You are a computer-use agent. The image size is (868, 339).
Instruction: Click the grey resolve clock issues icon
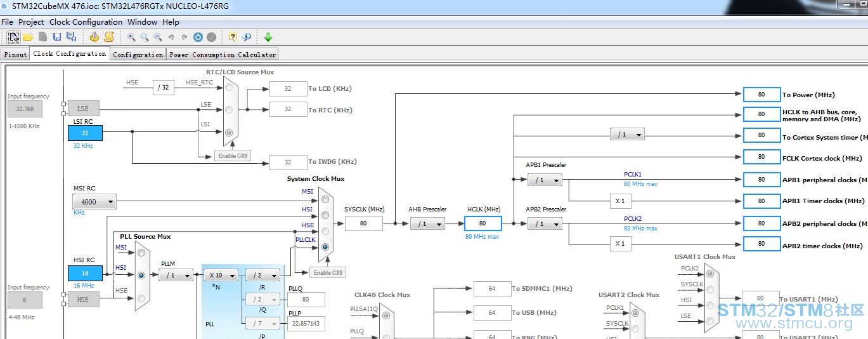(211, 37)
